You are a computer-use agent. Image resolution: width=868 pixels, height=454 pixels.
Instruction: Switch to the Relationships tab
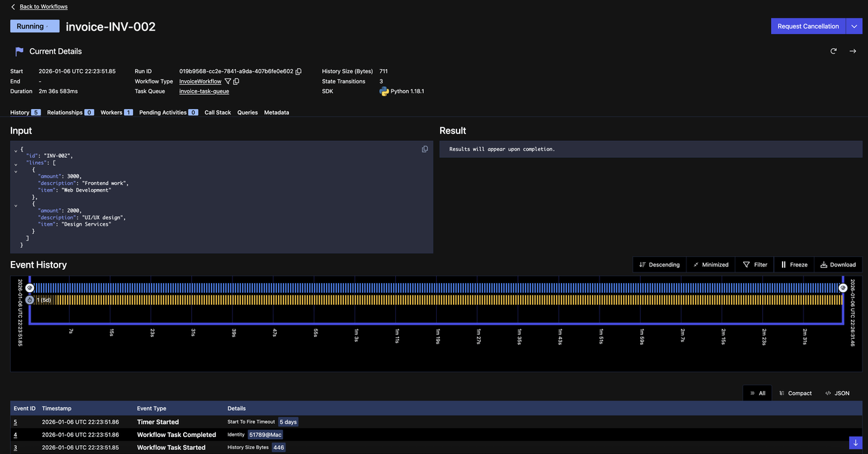71,112
